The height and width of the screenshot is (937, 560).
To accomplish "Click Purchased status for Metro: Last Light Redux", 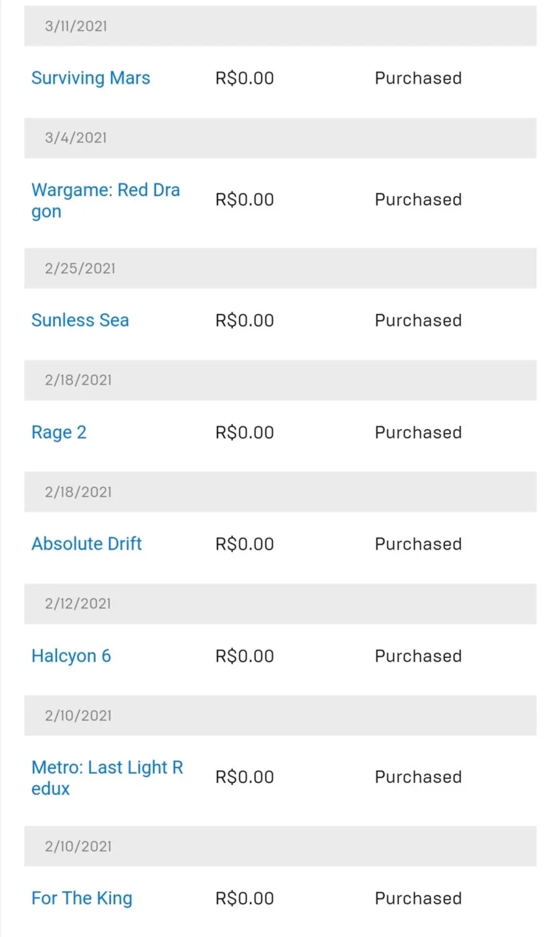I will tap(418, 777).
